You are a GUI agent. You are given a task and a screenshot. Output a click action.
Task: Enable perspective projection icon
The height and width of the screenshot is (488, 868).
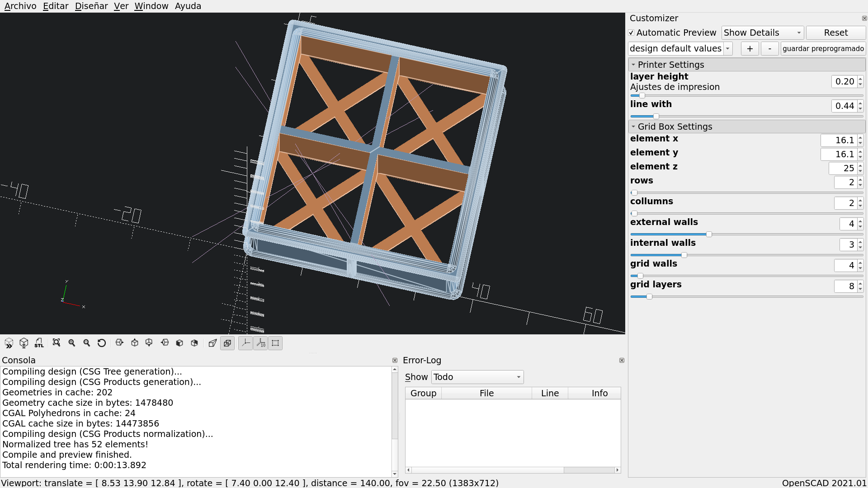click(212, 343)
